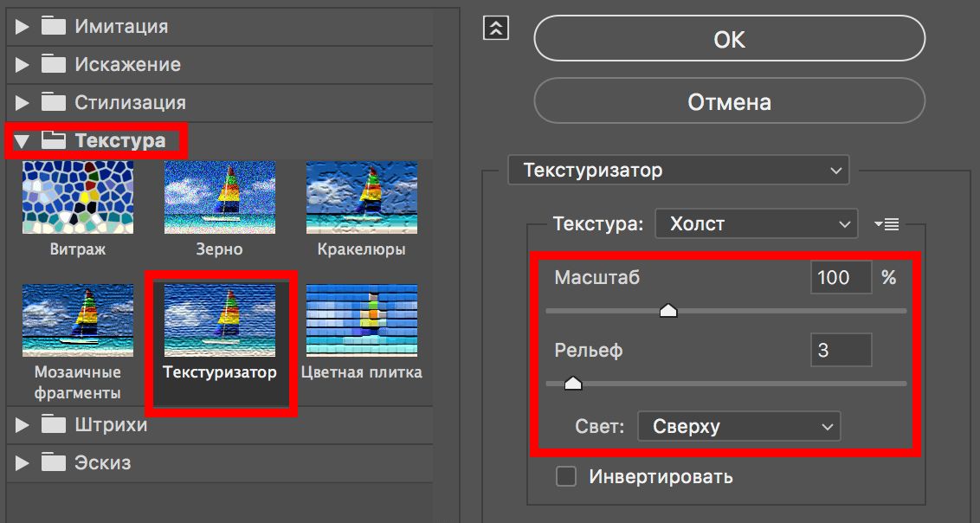Apply the Цветная плитка filter
Image resolution: width=980 pixels, height=523 pixels.
tap(361, 320)
